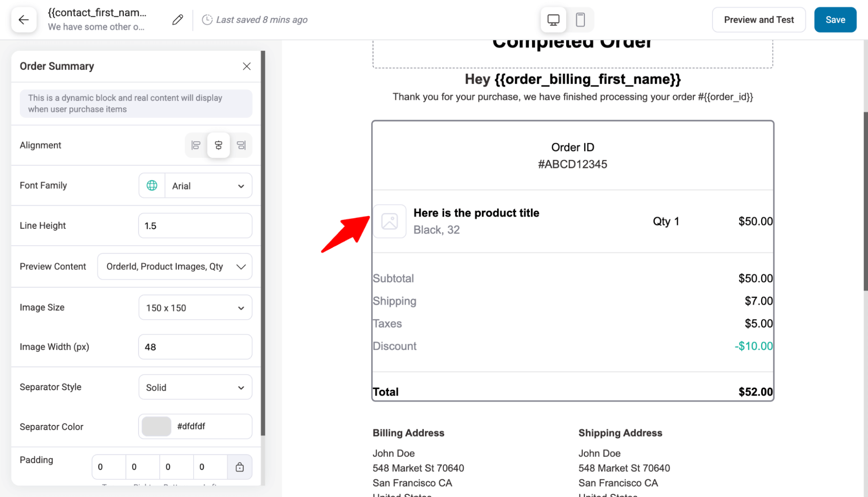The height and width of the screenshot is (497, 868).
Task: Click the pencil edit icon in toolbar
Action: point(177,20)
